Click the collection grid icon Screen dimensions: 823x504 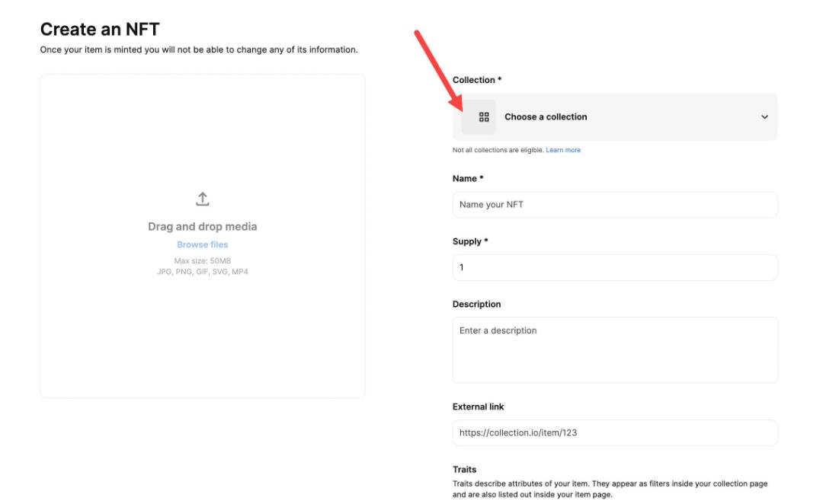point(484,117)
